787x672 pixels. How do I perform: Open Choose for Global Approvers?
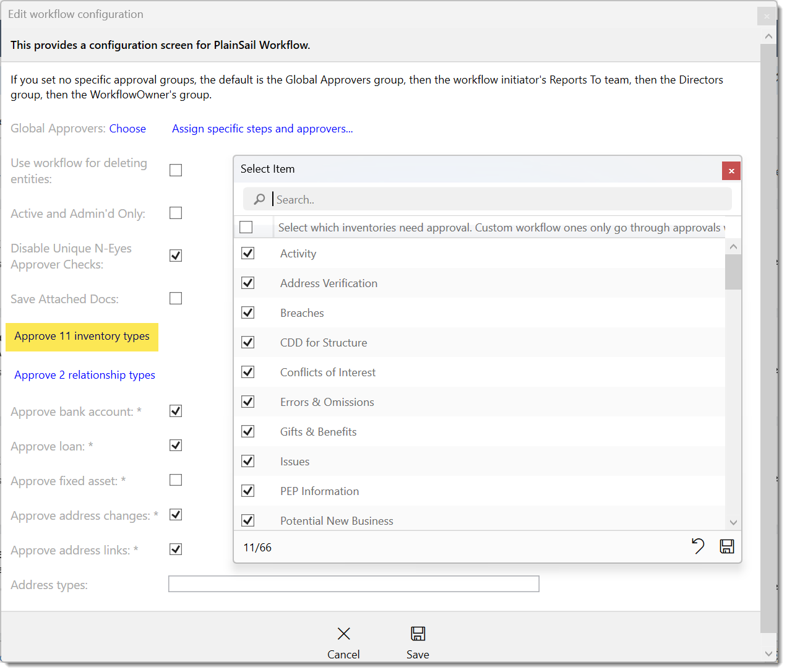pyautogui.click(x=127, y=128)
